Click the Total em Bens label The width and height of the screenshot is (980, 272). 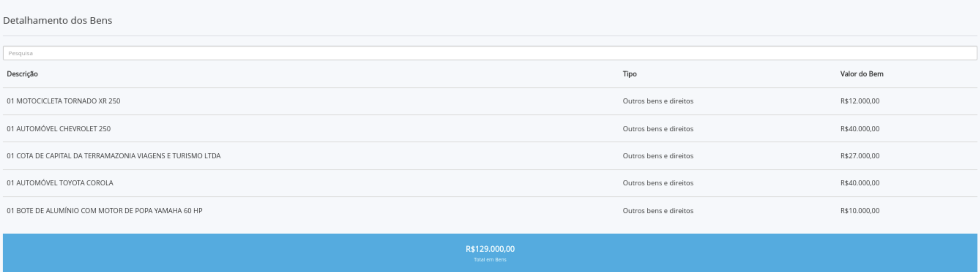(490, 260)
